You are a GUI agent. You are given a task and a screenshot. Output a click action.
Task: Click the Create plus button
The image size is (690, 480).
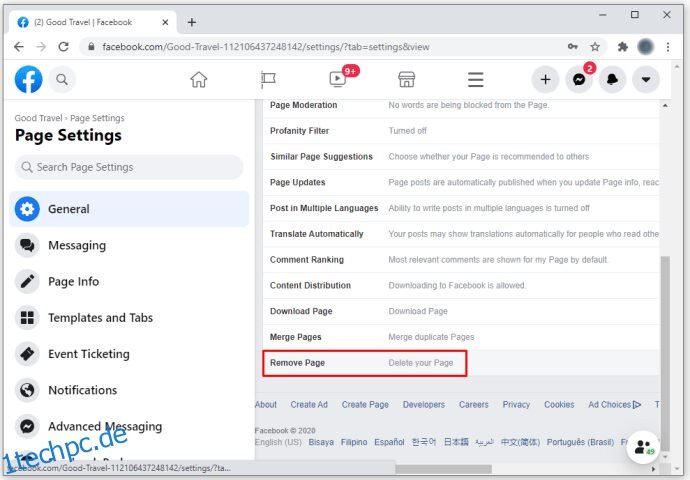pos(545,80)
